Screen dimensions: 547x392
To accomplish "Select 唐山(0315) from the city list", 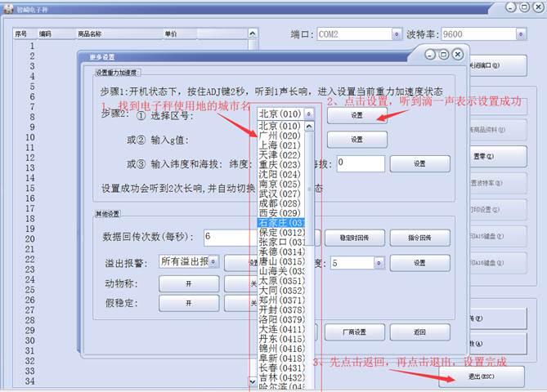I will (x=280, y=261).
